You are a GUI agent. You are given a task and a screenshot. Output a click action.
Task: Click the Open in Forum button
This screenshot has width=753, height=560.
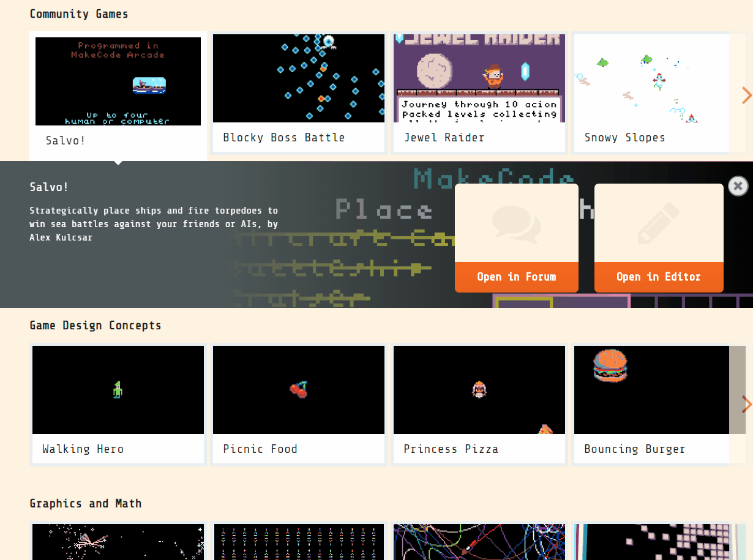pos(517,277)
